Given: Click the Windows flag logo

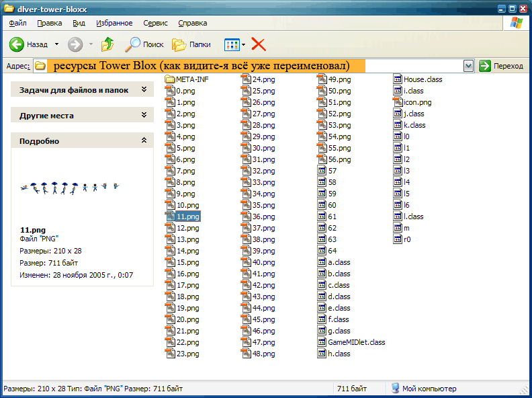Looking at the screenshot, I should (516, 23).
